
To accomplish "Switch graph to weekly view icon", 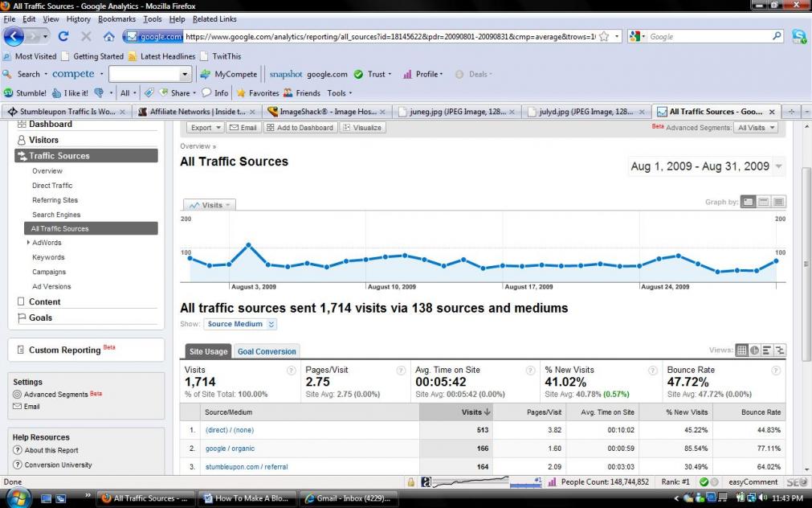I will pyautogui.click(x=763, y=202).
